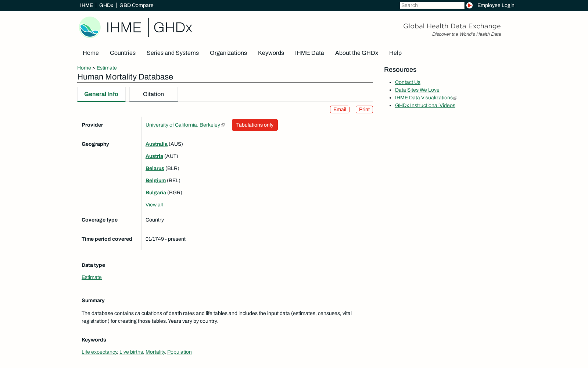Click the IHME leaf logo icon

(x=90, y=27)
